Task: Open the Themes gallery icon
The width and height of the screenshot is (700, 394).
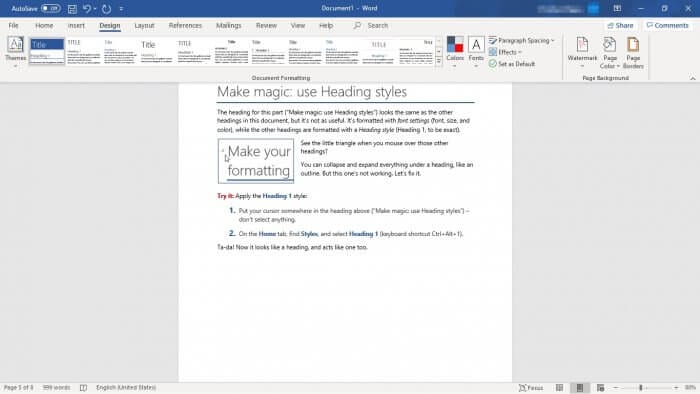Action: coord(15,51)
